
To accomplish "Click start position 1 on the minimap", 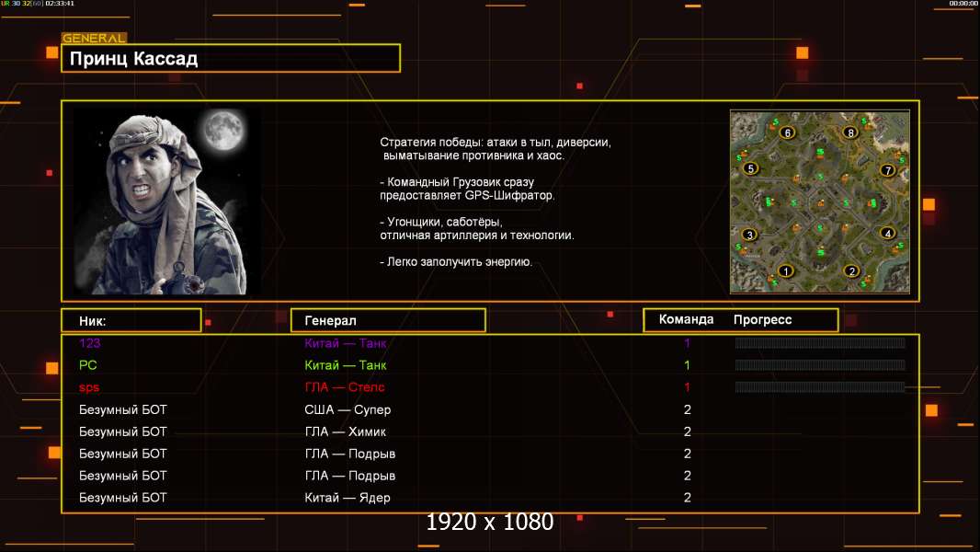I will click(785, 270).
